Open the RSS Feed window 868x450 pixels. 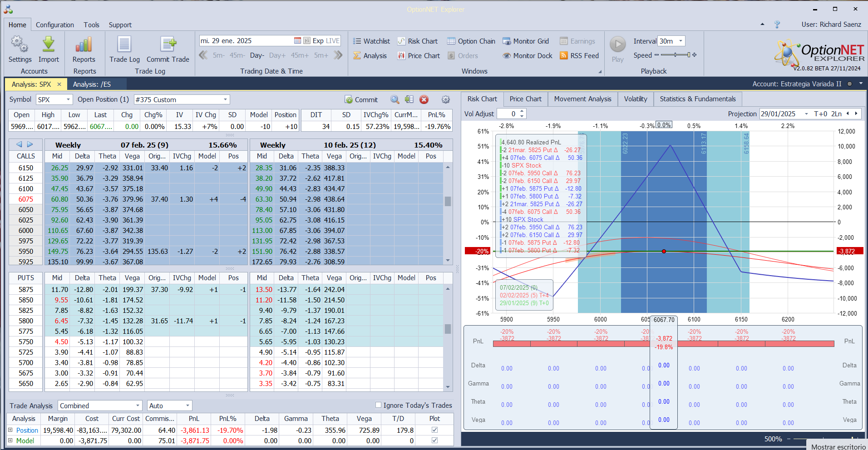coord(579,56)
